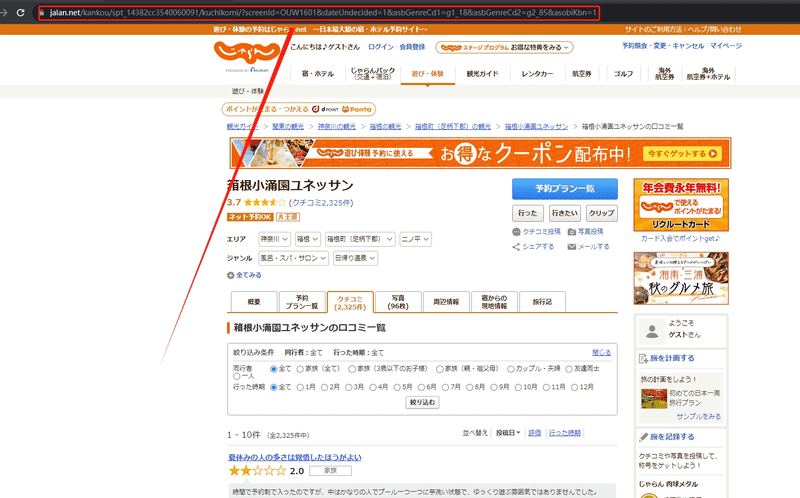Click the クチコミ2,325件 rating link

click(x=321, y=203)
